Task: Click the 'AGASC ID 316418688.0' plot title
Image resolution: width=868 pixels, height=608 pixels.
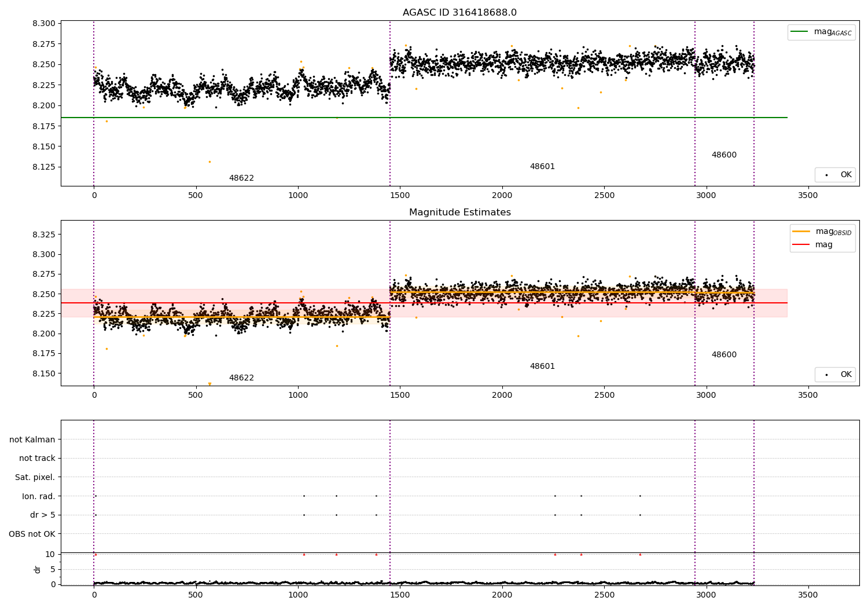Action: point(459,13)
